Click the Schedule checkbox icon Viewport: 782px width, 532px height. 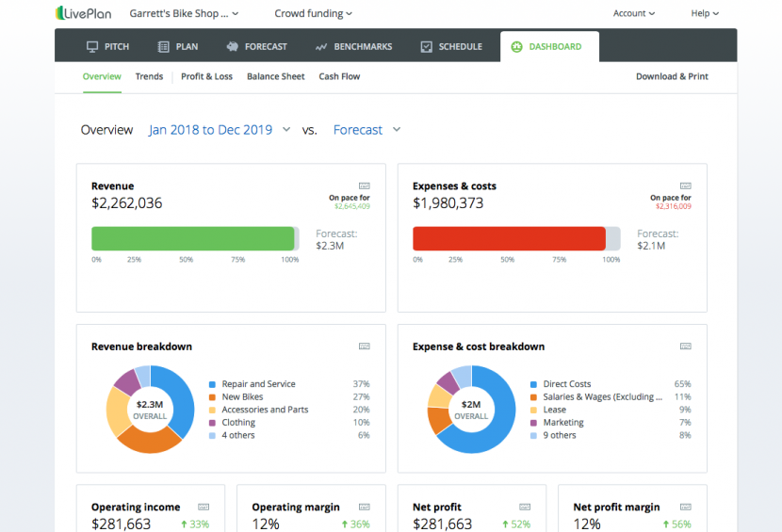coord(426,46)
